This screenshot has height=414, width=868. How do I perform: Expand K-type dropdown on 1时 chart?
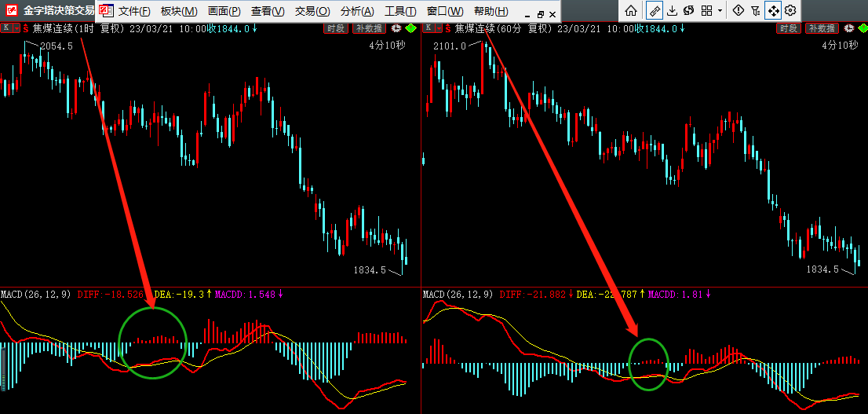click(x=16, y=28)
